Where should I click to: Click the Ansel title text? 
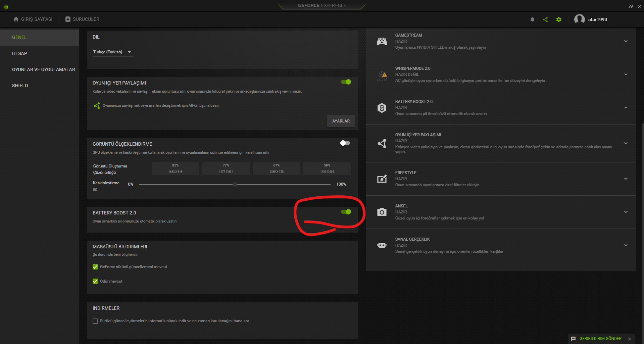coord(401,206)
